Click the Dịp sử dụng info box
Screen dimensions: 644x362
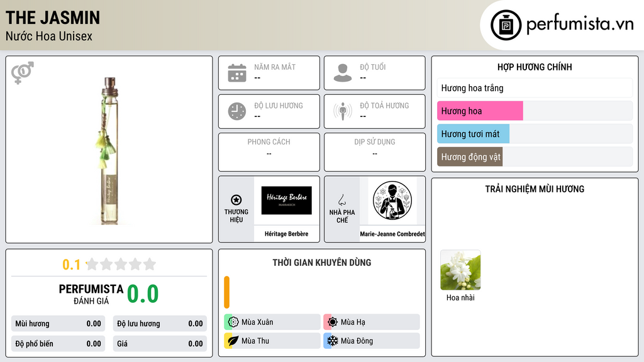(375, 152)
